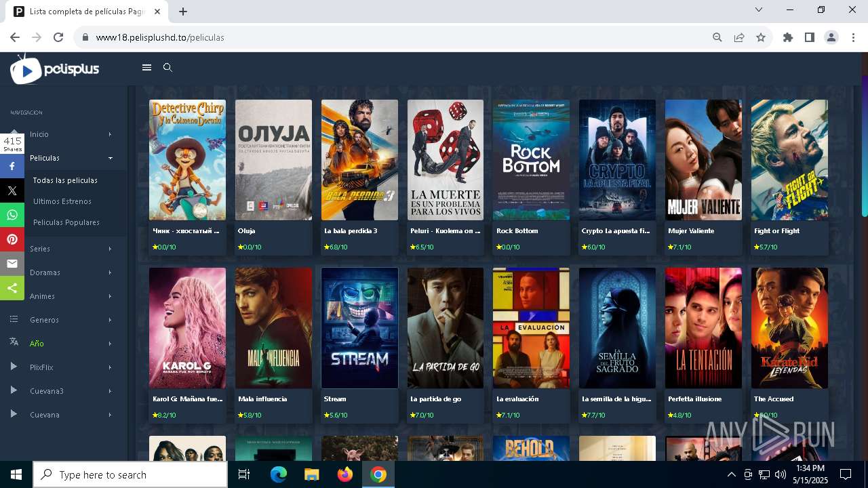Open the Oluja movie title link
This screenshot has width=868, height=488.
click(x=246, y=230)
